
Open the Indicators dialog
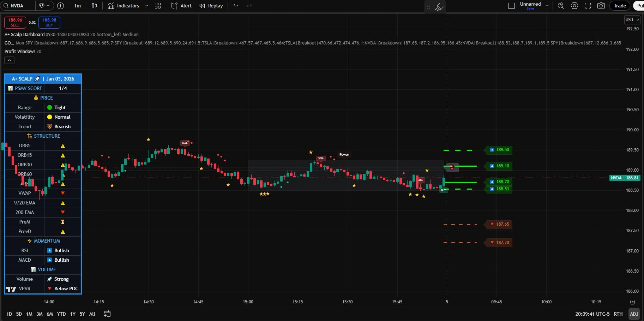point(124,6)
